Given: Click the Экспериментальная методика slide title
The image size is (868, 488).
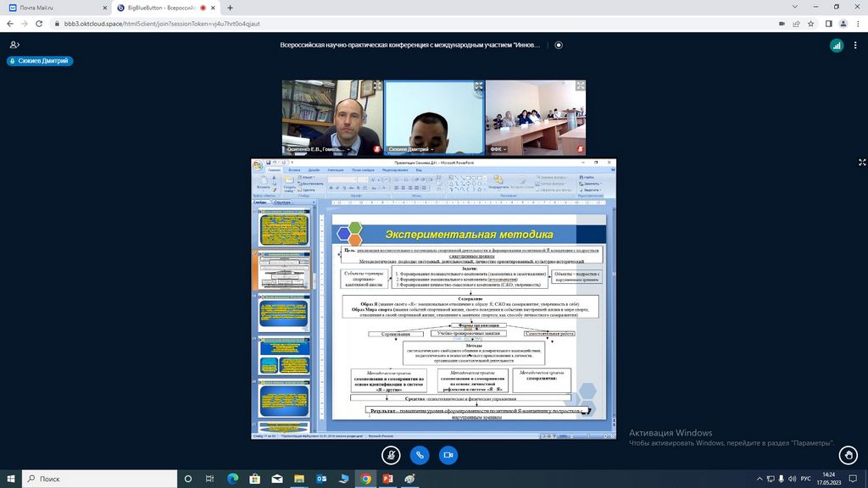Looking at the screenshot, I should (x=470, y=235).
